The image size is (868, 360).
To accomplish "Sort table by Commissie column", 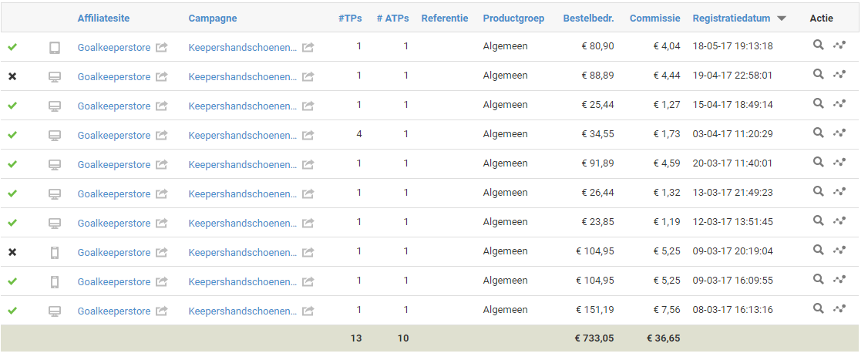I will (x=655, y=19).
